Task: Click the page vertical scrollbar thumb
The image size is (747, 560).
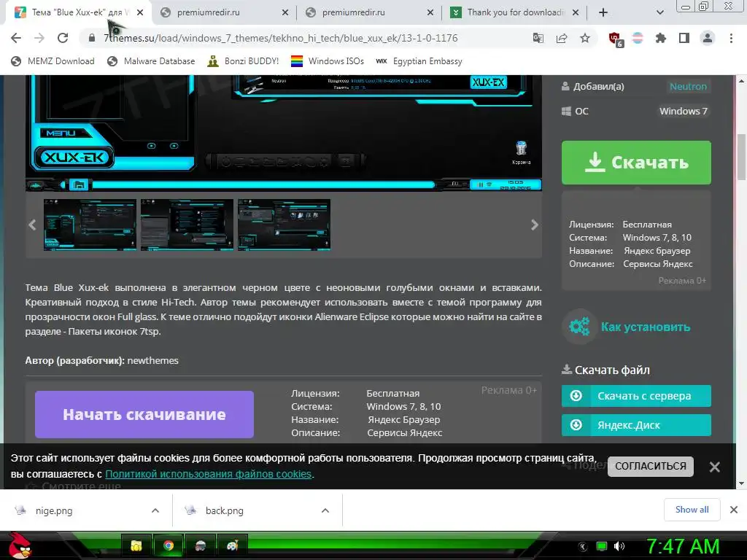Action: [x=741, y=157]
